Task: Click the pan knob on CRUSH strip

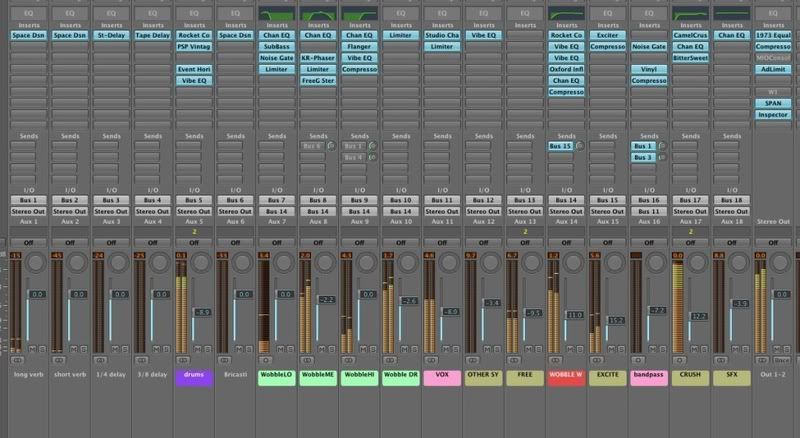Action: point(697,262)
